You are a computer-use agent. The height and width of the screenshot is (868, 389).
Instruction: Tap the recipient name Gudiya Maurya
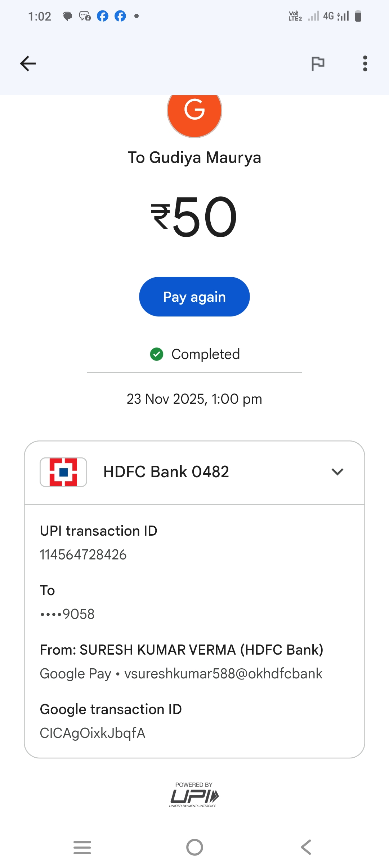(194, 158)
